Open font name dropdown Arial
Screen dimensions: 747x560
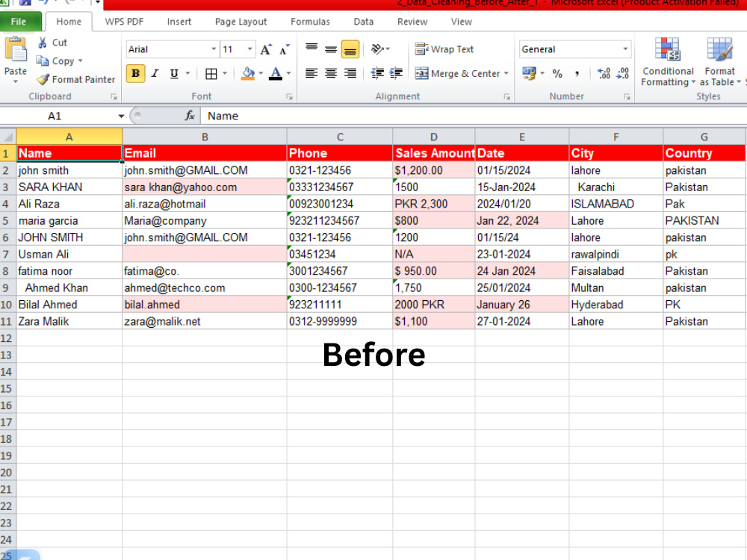pyautogui.click(x=214, y=49)
